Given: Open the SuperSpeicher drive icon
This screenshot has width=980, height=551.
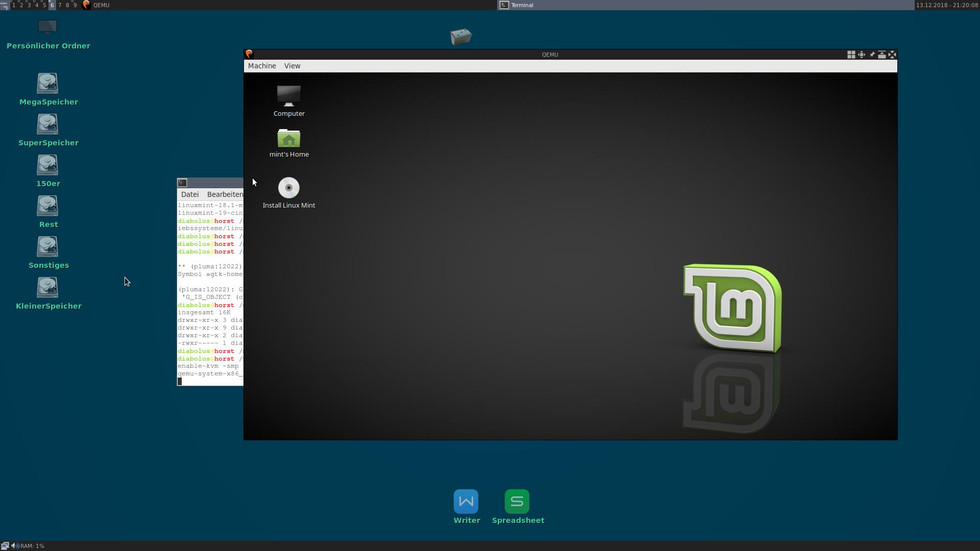Looking at the screenshot, I should pos(47,124).
